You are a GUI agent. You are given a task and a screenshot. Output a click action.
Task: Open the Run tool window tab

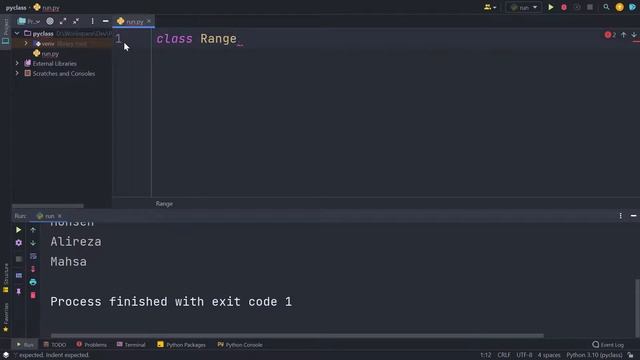click(x=25, y=345)
